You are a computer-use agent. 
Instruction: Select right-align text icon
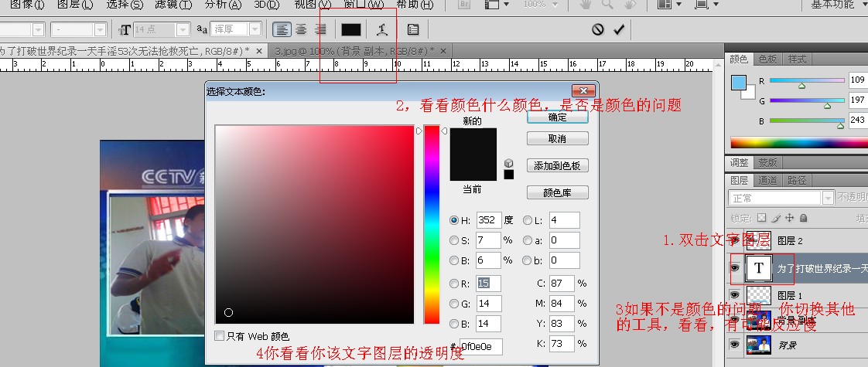pyautogui.click(x=320, y=29)
